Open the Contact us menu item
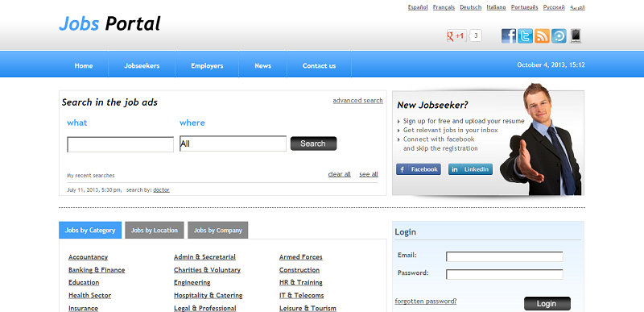Screen dimensions: 644x312 (319, 66)
